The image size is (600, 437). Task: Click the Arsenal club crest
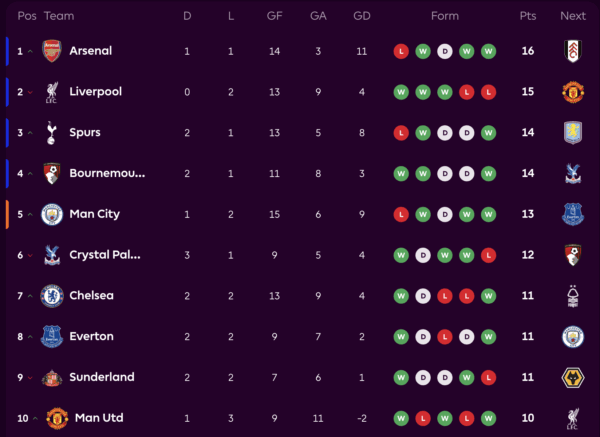(52, 51)
